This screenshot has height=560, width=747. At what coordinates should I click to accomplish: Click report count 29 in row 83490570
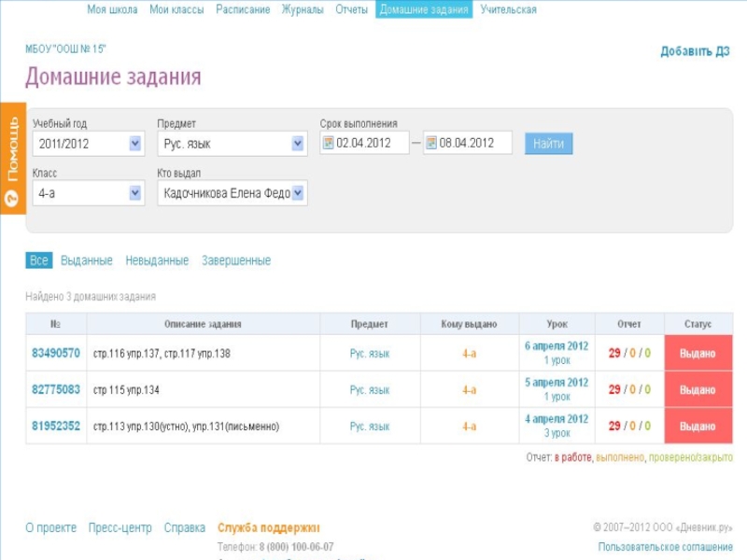coord(614,354)
